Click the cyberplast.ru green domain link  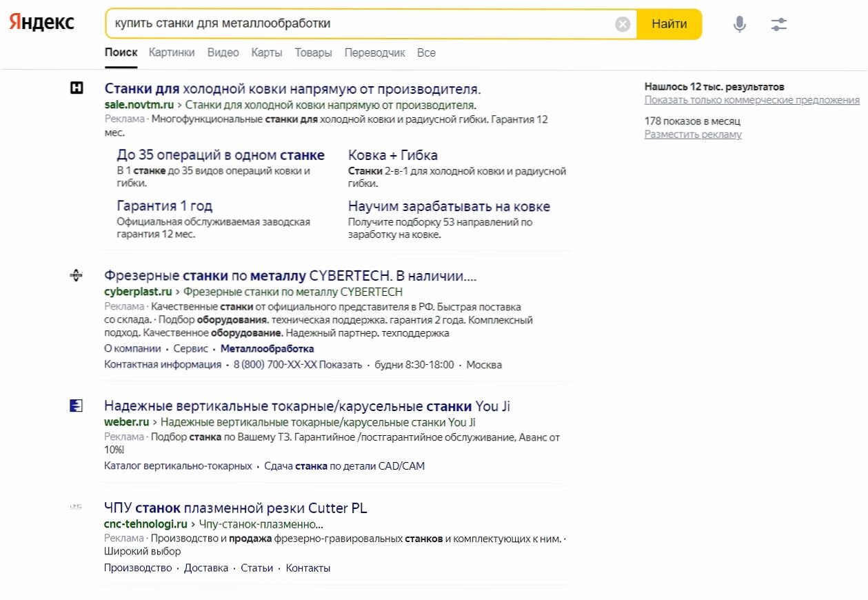(138, 292)
